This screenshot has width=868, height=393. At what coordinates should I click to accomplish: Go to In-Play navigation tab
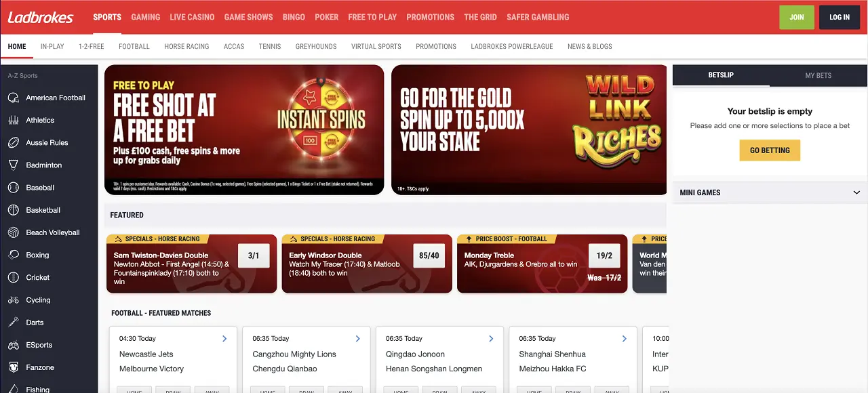pos(52,46)
